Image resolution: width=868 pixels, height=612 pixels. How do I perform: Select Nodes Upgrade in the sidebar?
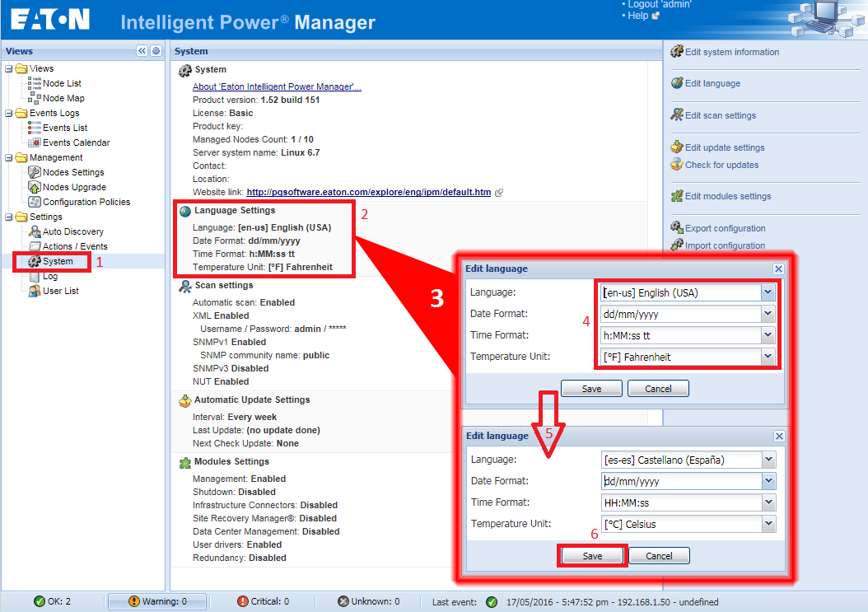66,187
